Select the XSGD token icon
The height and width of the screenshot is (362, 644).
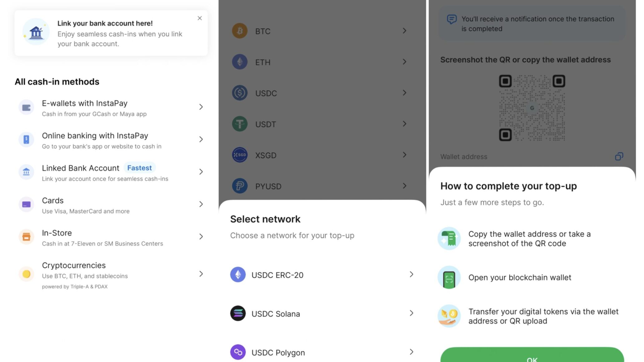coord(239,155)
